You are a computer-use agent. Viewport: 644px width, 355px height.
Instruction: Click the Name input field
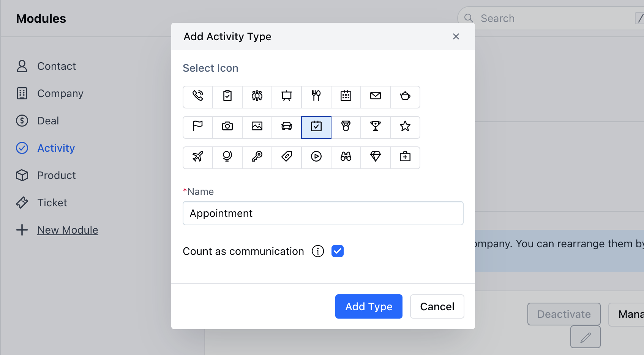323,213
